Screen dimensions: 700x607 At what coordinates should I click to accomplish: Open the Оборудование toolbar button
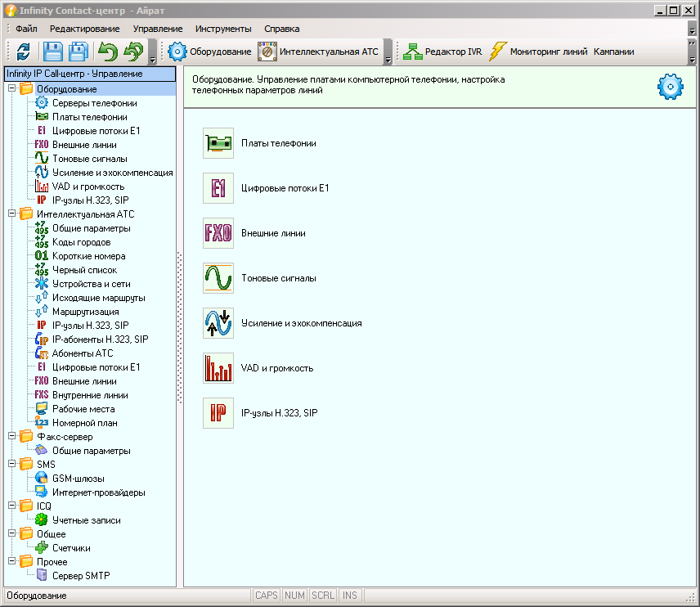tap(209, 52)
